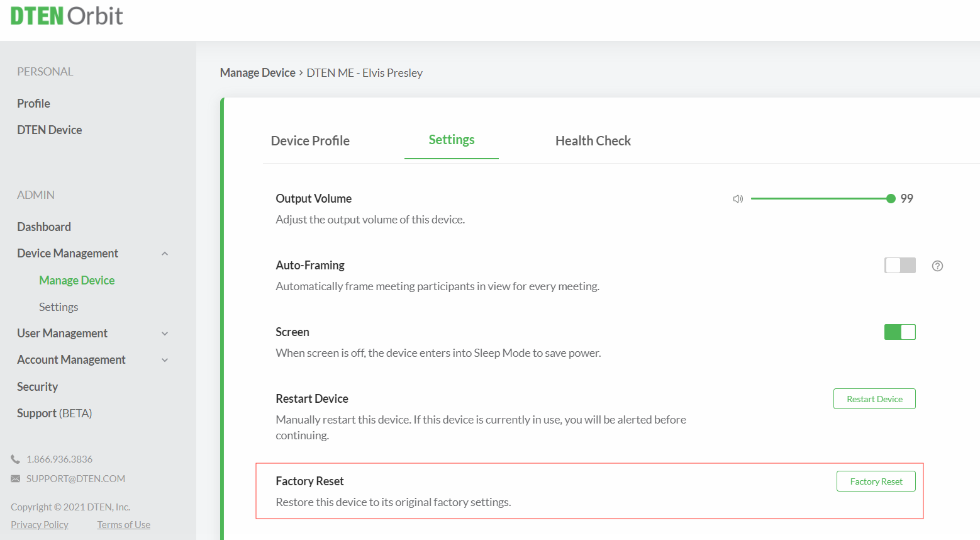
Task: Click the Output Volume slider handle
Action: pos(891,199)
